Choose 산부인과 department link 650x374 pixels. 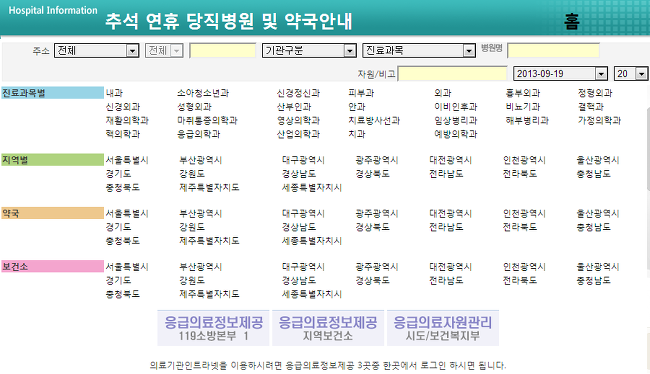[294, 107]
